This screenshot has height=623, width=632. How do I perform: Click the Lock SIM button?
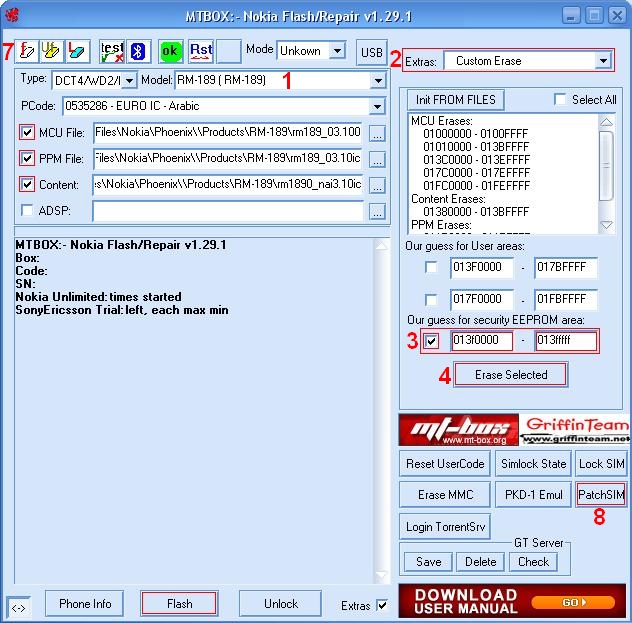click(601, 464)
